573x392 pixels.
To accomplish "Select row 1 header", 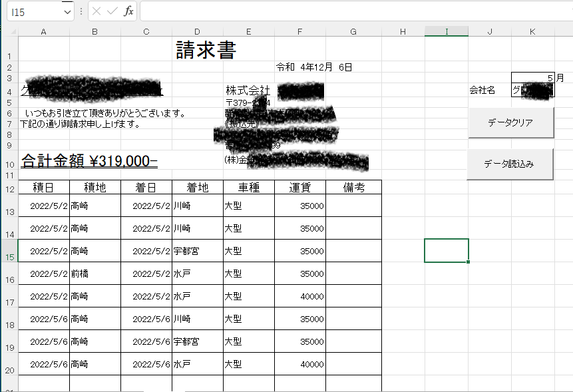I will pyautogui.click(x=9, y=49).
